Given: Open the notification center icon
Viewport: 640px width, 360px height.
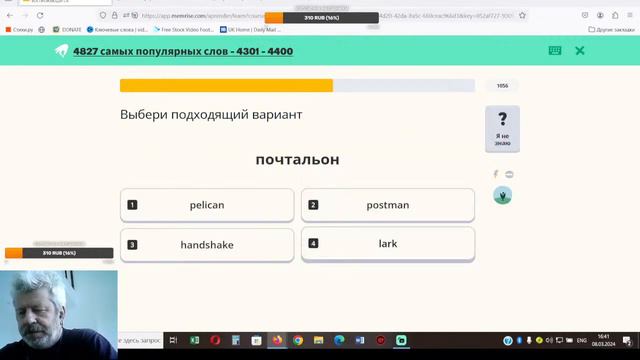Looking at the screenshot, I should point(627,340).
